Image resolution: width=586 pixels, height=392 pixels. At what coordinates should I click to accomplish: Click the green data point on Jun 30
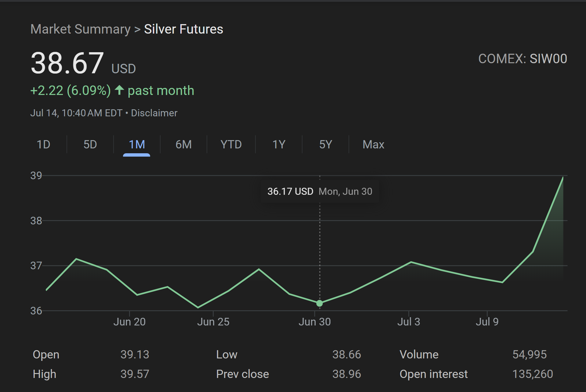(x=320, y=303)
